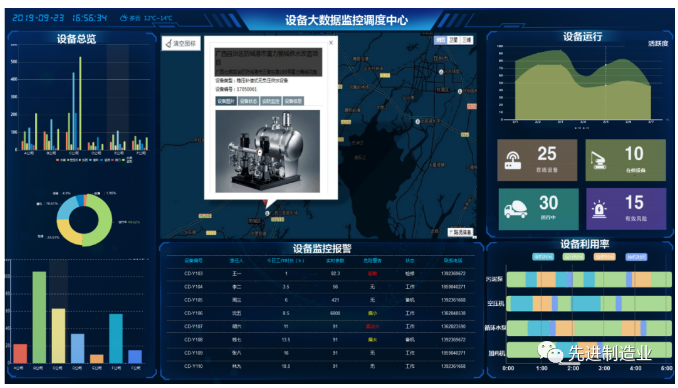Close the device info popup
This screenshot has width=678, height=388.
point(331,42)
